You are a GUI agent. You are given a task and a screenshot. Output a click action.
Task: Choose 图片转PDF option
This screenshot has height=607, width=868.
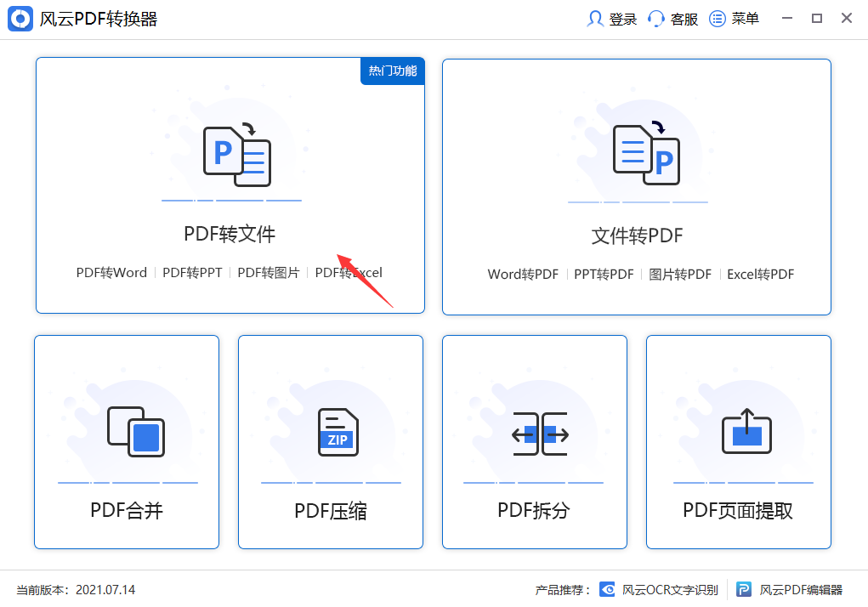click(680, 275)
